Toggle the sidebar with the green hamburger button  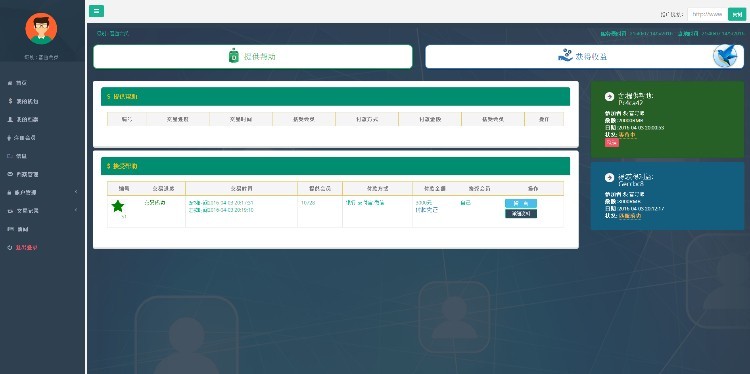coord(96,11)
